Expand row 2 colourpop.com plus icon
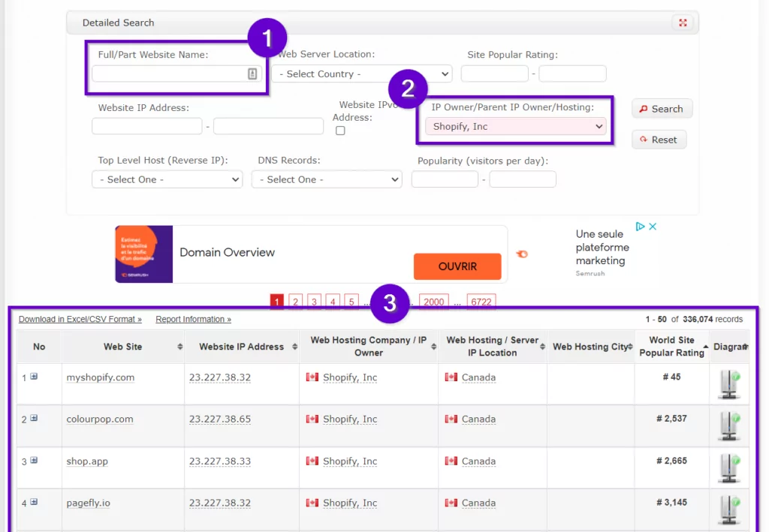 click(34, 418)
